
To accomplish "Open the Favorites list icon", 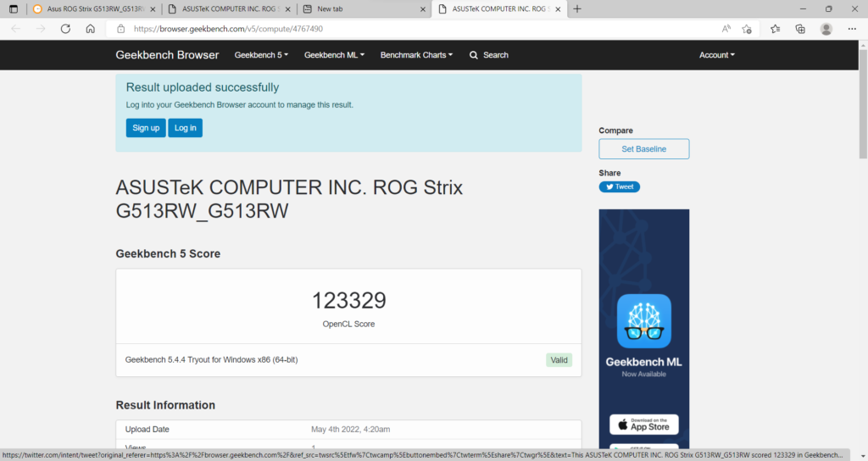I will point(775,29).
